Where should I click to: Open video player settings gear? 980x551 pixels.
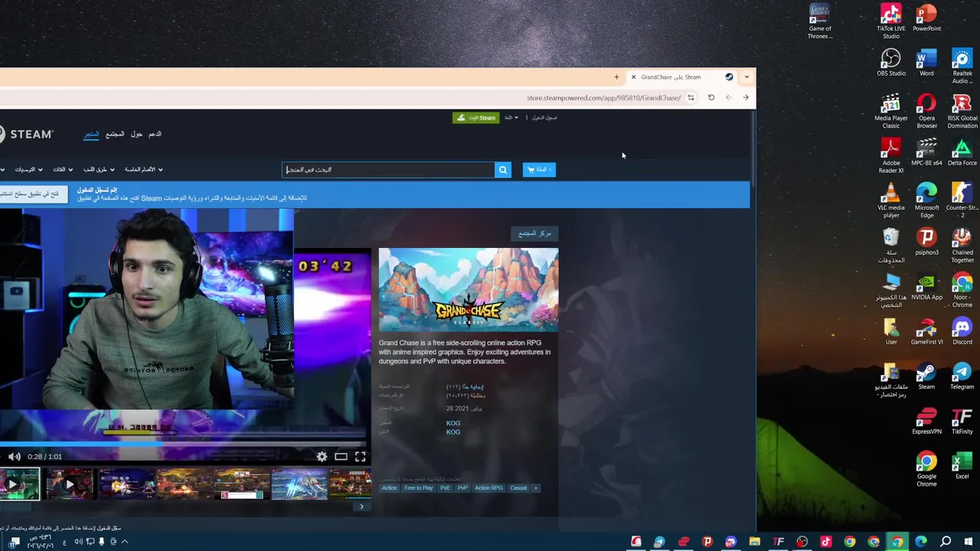[322, 457]
